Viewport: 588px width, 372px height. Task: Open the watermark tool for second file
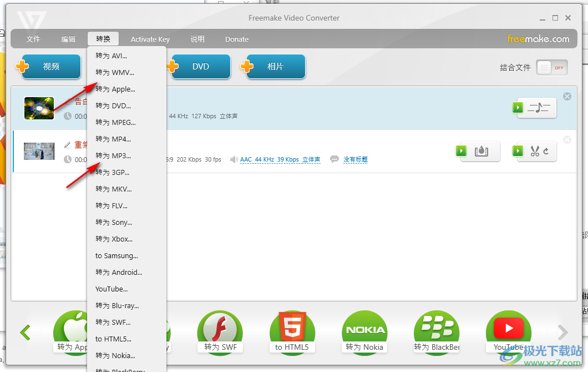click(481, 151)
